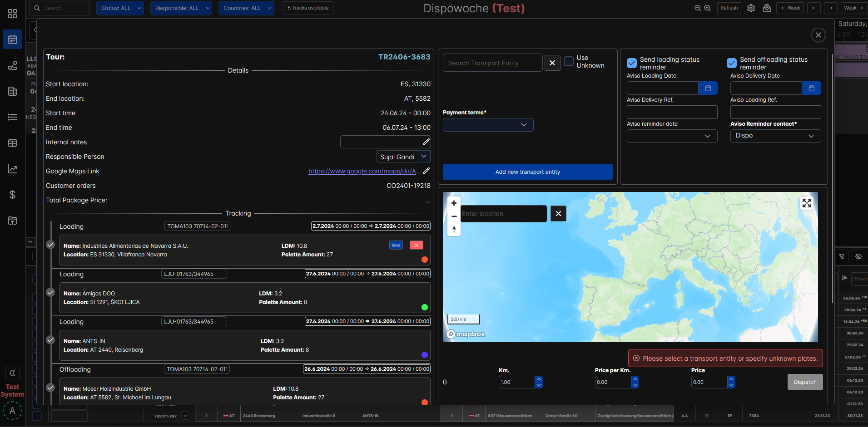Screen dimensions: 868x427
Task: Click the Dispatch button
Action: pyautogui.click(x=805, y=382)
